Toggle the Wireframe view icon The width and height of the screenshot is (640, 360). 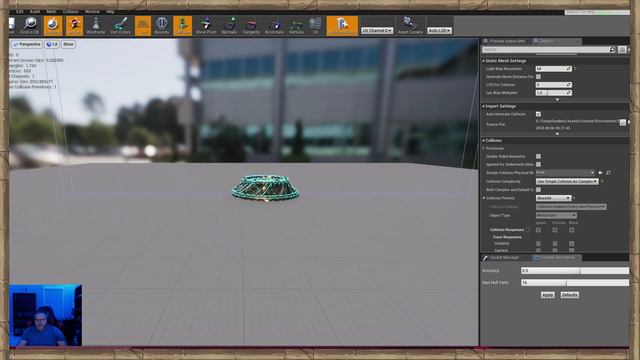pyautogui.click(x=96, y=25)
